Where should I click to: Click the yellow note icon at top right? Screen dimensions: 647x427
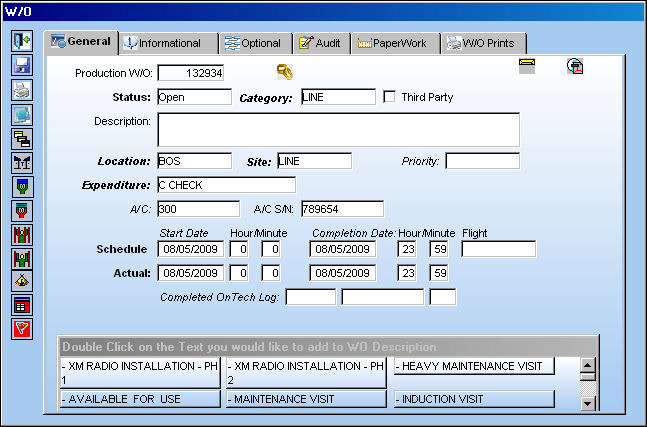[x=527, y=66]
